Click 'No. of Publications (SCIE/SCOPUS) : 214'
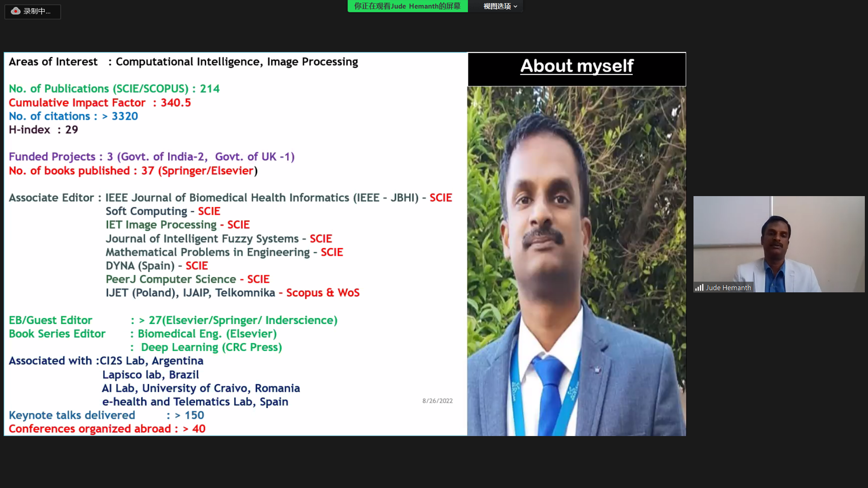 coord(114,89)
